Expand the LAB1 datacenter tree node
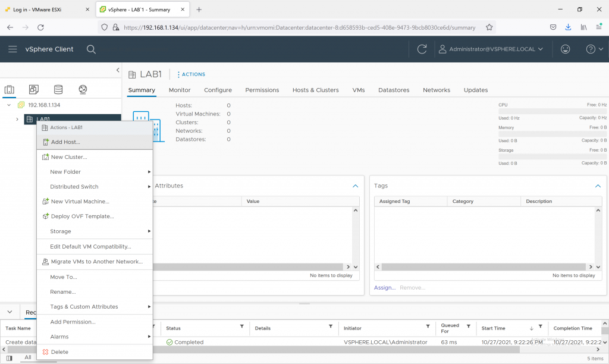This screenshot has width=609, height=364. (17, 120)
